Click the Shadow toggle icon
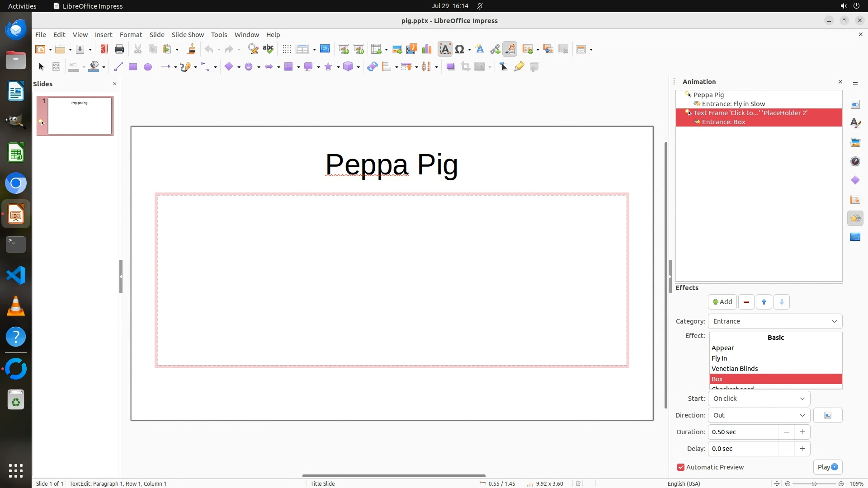Image resolution: width=868 pixels, height=488 pixels. point(450,67)
